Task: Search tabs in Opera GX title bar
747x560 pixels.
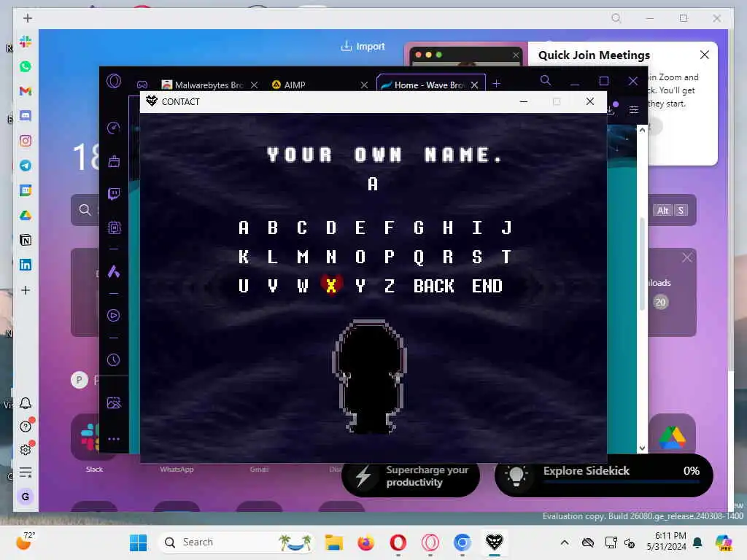Action: coord(546,80)
